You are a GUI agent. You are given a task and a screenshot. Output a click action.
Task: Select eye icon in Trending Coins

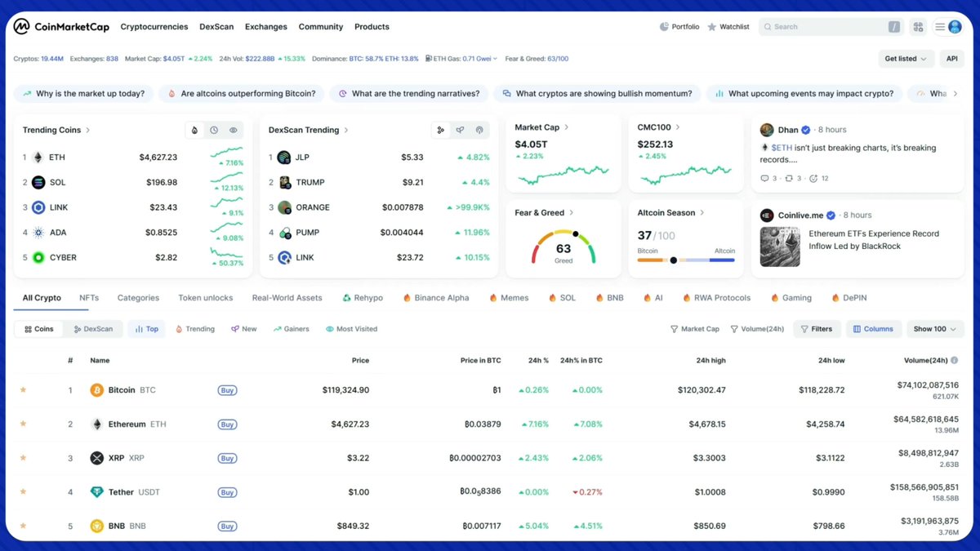pos(234,130)
